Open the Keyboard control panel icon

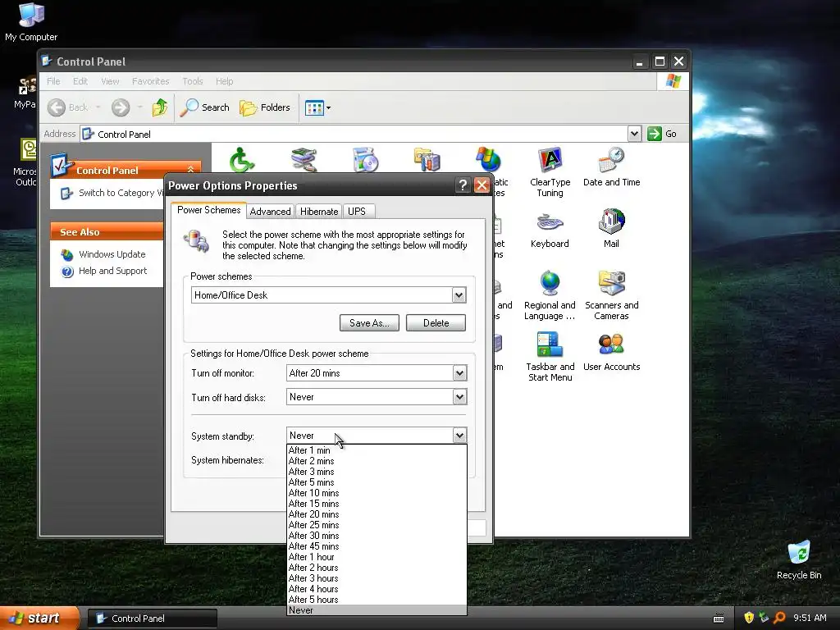pyautogui.click(x=550, y=230)
